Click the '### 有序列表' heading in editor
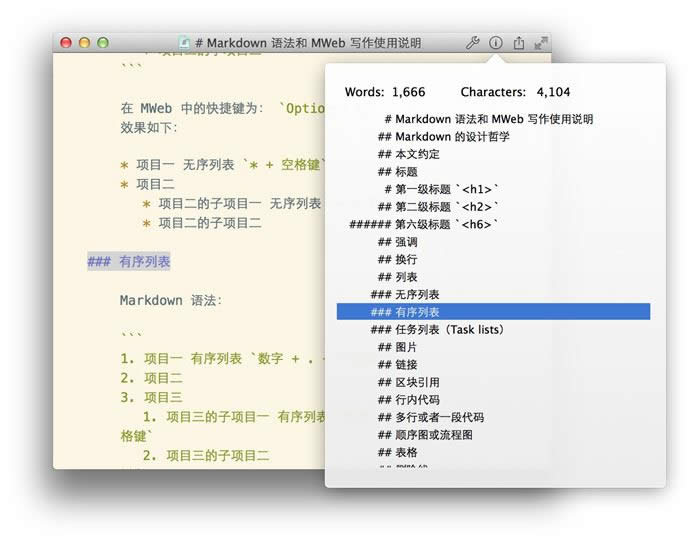 click(x=129, y=262)
